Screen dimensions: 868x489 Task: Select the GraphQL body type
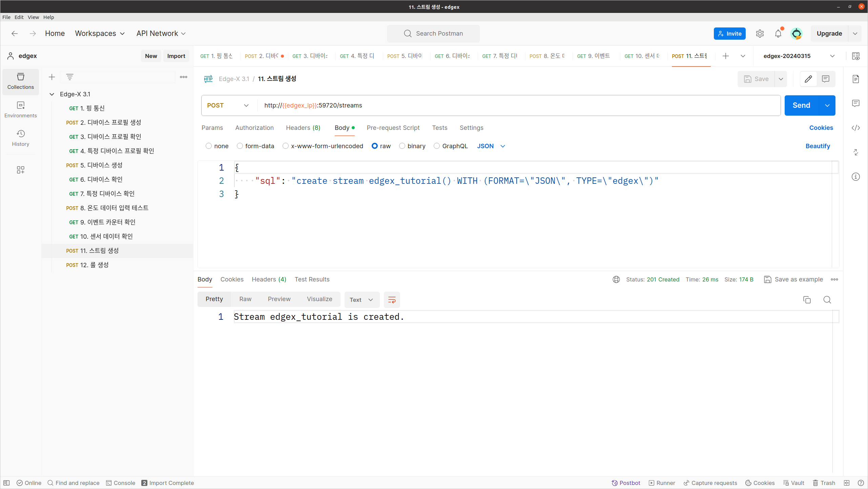437,146
